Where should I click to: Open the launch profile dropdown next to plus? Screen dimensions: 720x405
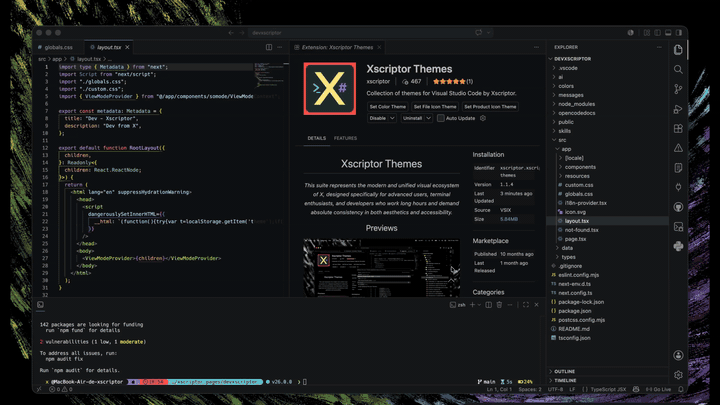point(479,305)
